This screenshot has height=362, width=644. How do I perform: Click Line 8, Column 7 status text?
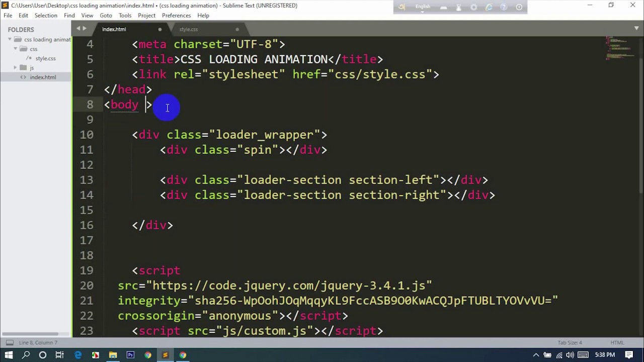coord(38,343)
